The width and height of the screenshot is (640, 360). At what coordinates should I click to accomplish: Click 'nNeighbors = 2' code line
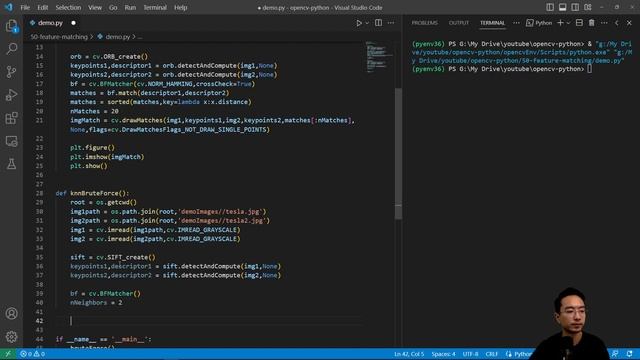click(x=96, y=302)
